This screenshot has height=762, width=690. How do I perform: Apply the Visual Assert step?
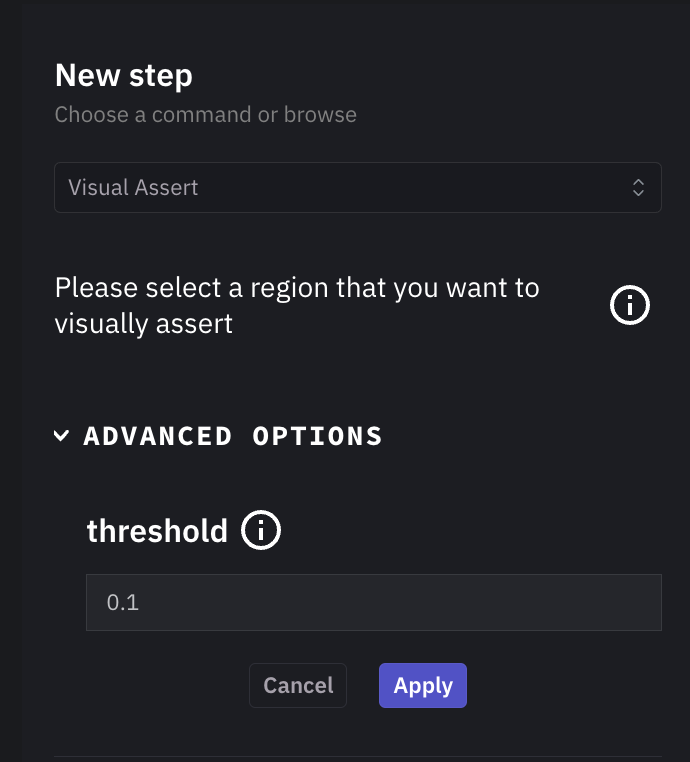423,686
